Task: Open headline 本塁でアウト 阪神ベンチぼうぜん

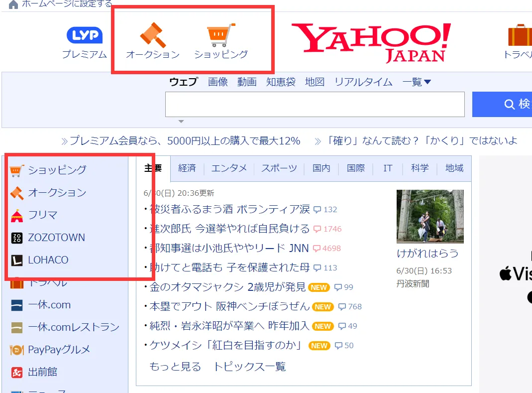Action: (229, 306)
